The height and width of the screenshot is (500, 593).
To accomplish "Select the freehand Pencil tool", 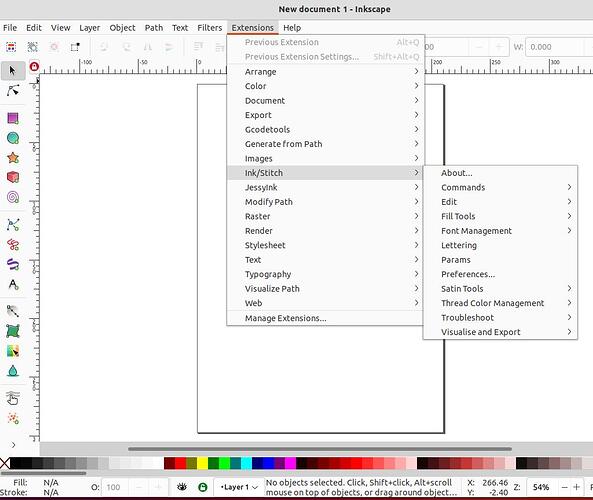I will tap(13, 245).
